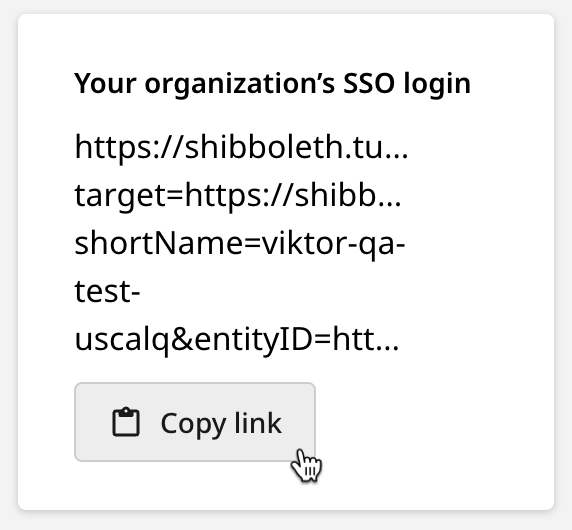Click the target=https://shibb… line

(x=238, y=196)
